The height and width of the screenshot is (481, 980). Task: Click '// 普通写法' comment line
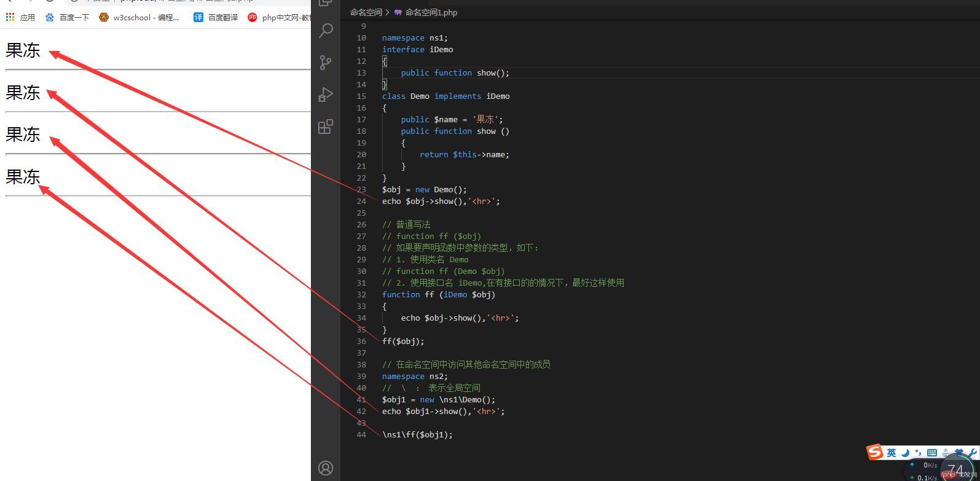[406, 224]
